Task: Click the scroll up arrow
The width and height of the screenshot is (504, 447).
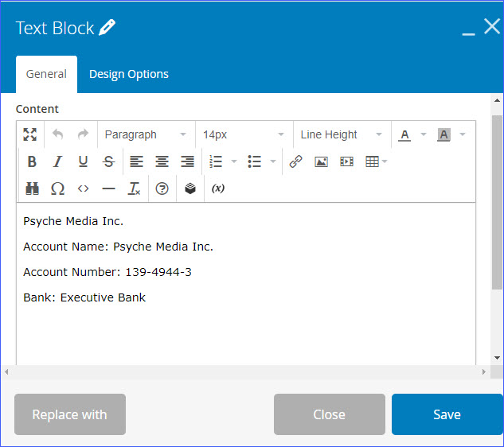Action: pos(497,100)
